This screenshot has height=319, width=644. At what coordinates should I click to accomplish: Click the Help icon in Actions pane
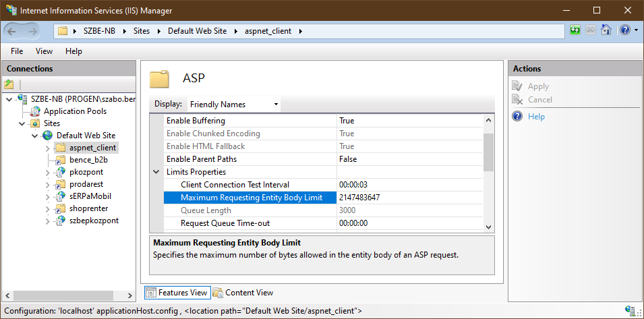coord(517,117)
